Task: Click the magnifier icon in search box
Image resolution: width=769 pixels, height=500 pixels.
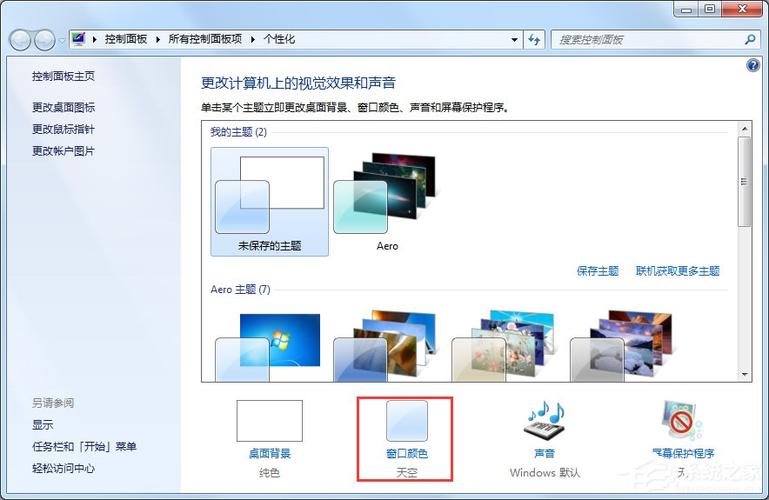Action: point(750,40)
